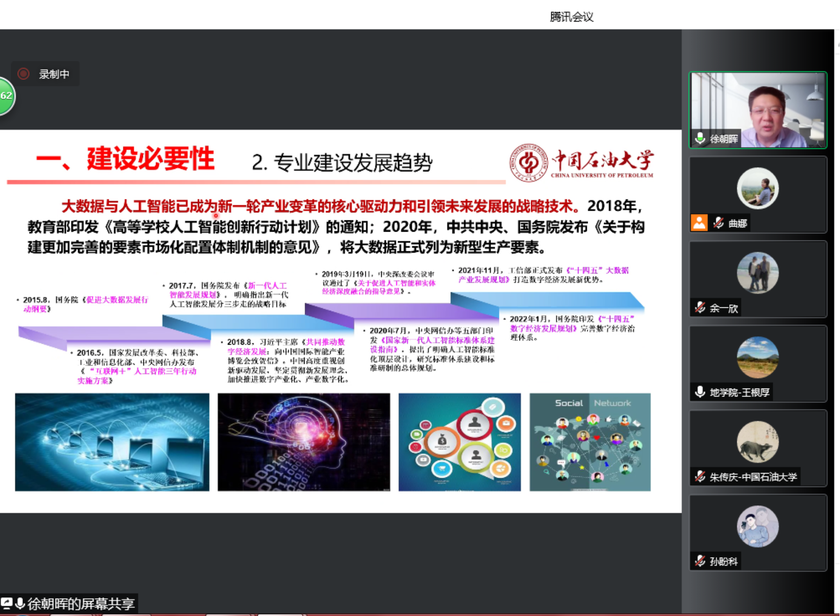Click the Social Network image on slide
Viewport: 840px width, 616px height.
pos(590,442)
